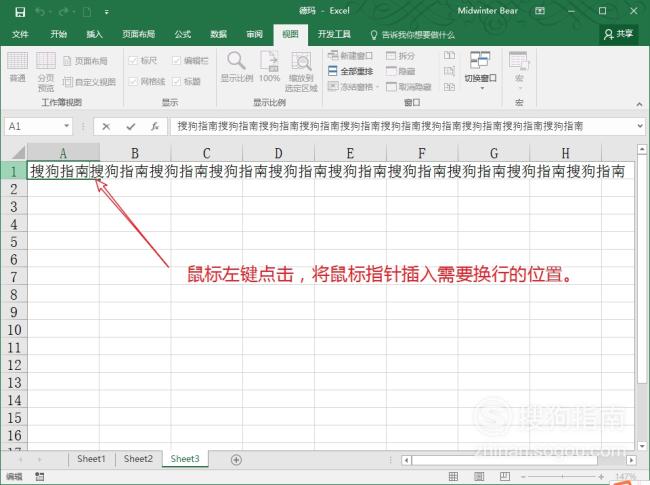Click the zoom slider in status bar
650x485 pixels.
[562, 477]
